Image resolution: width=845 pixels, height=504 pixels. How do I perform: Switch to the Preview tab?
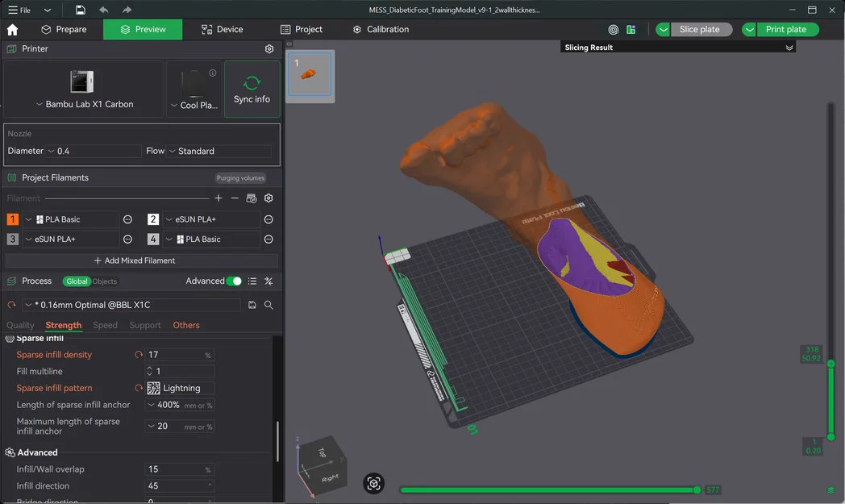[143, 29]
